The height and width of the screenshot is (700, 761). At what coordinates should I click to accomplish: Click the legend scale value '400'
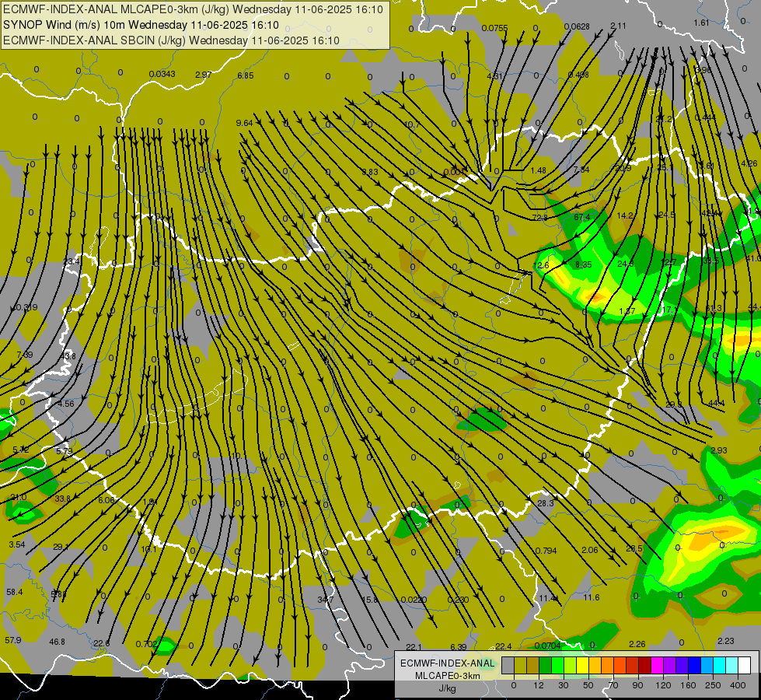tap(738, 685)
